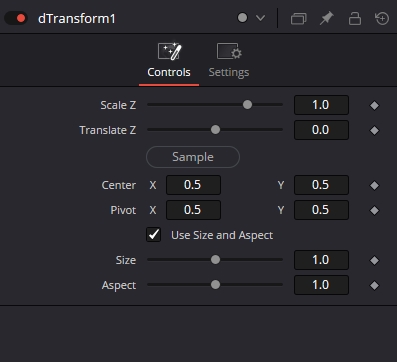Click the Sample button
397x362 pixels.
point(193,157)
